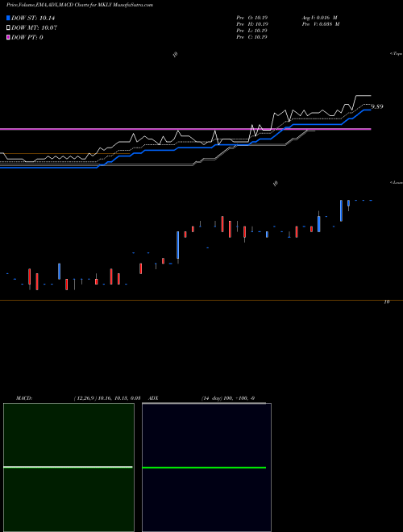Click the ADX values '(14 day) 100, -100, -0'
This screenshot has height=532, width=403.
point(228,398)
